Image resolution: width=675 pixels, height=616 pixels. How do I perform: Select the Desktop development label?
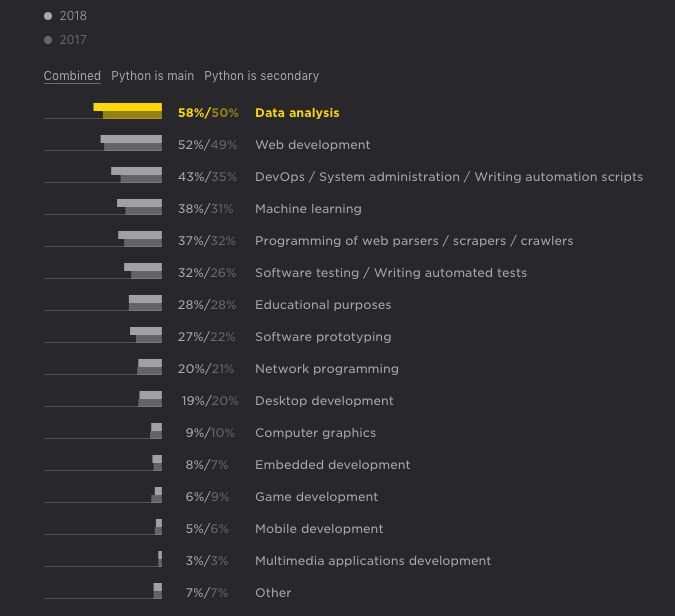(324, 401)
